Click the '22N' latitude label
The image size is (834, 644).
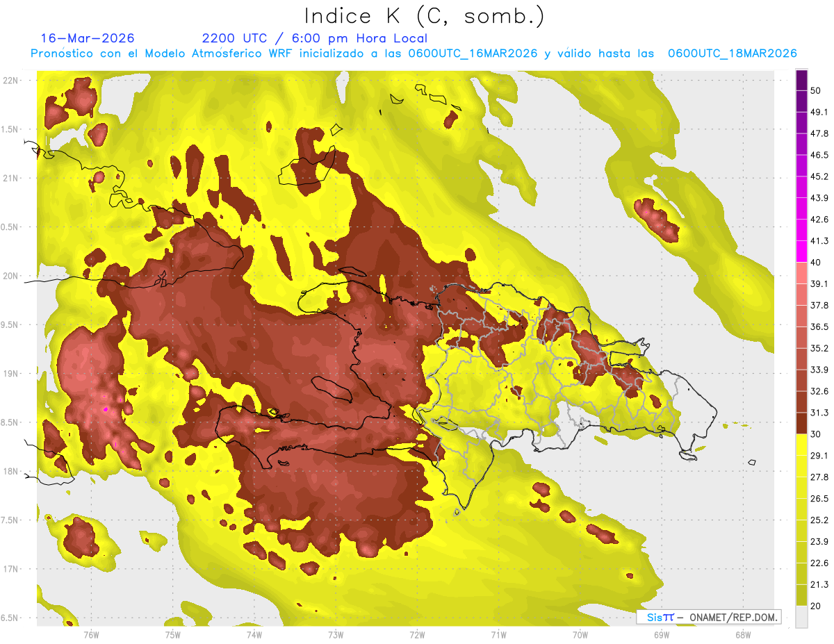tap(10, 80)
